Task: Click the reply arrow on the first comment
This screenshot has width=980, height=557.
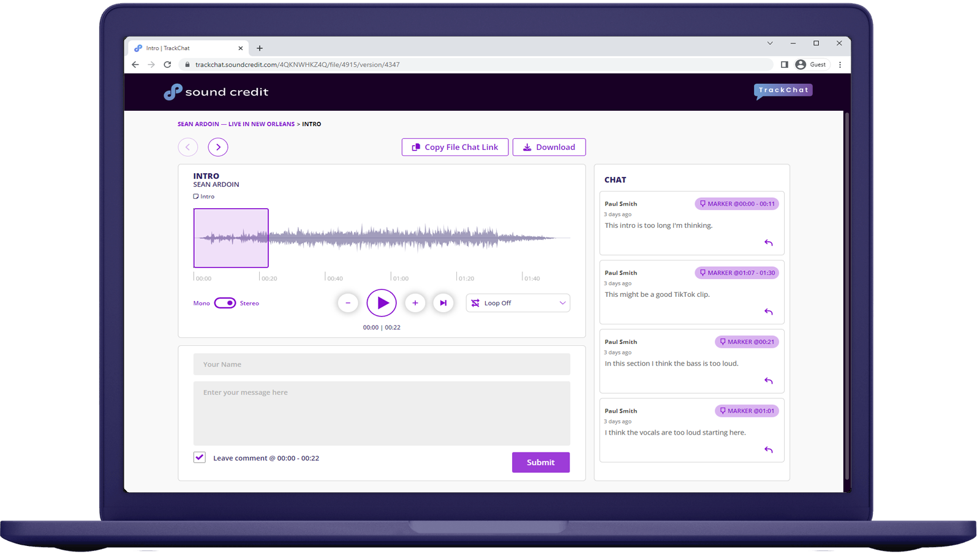Action: [768, 242]
